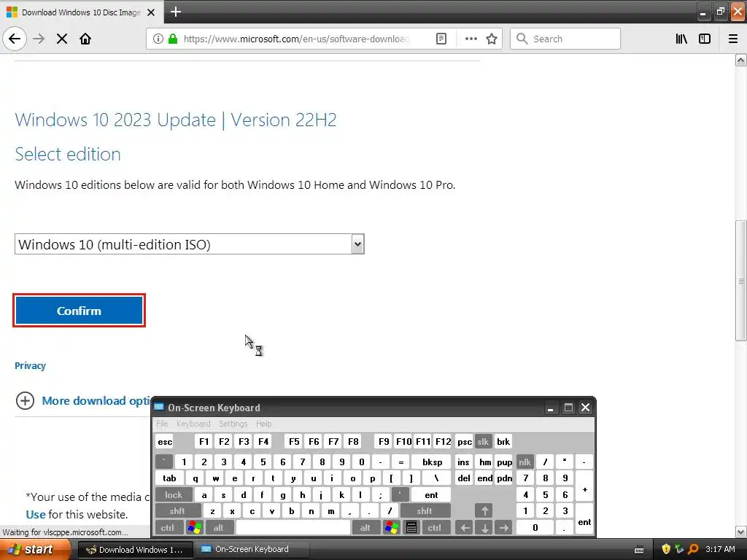Toggle the nlk num lock key

coord(525,462)
